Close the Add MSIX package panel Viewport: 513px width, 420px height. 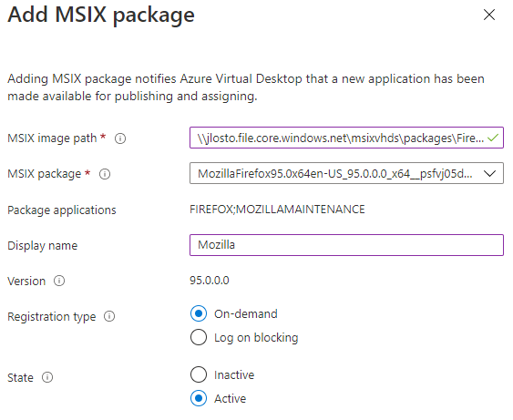coord(489,15)
